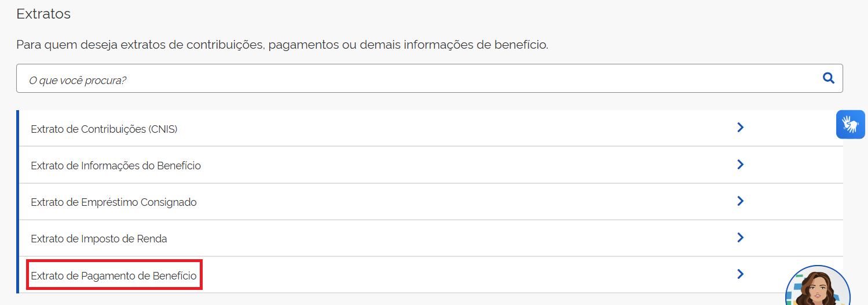
Task: Click the 'Para quem deseja extratos' description text
Action: click(282, 45)
